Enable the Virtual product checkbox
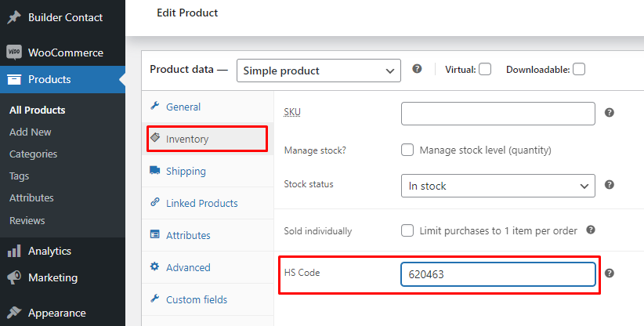 click(x=485, y=69)
